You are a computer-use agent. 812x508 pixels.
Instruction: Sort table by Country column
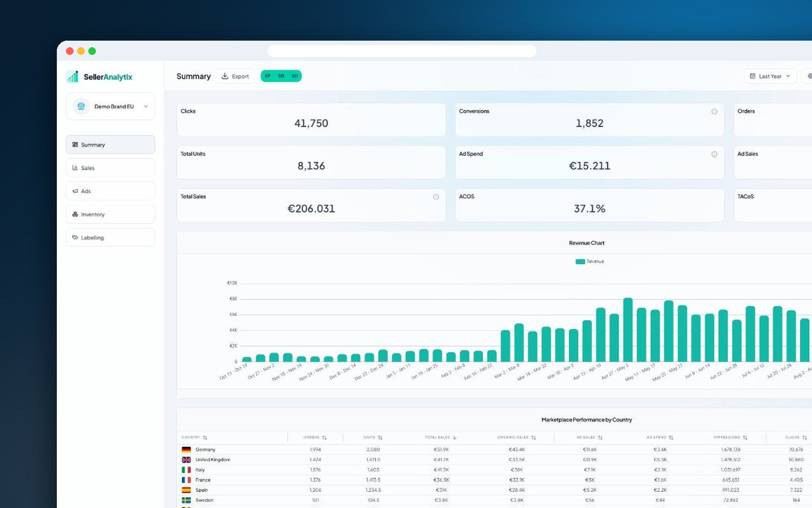194,437
